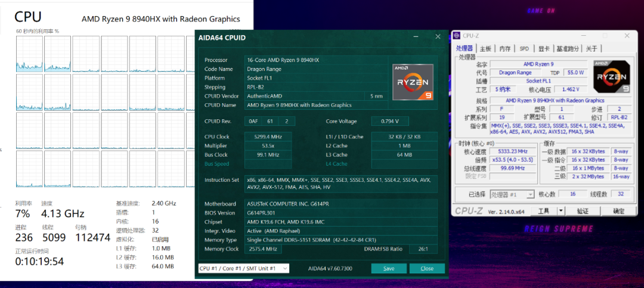
Task: Click the AIDA64 L3 Cache value 64 MB
Action: tap(404, 155)
